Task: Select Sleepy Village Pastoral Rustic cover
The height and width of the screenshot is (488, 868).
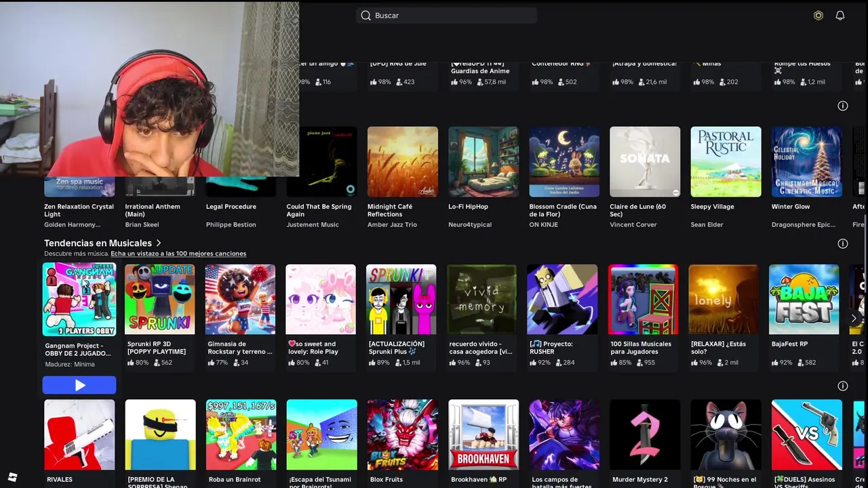Action: point(726,162)
